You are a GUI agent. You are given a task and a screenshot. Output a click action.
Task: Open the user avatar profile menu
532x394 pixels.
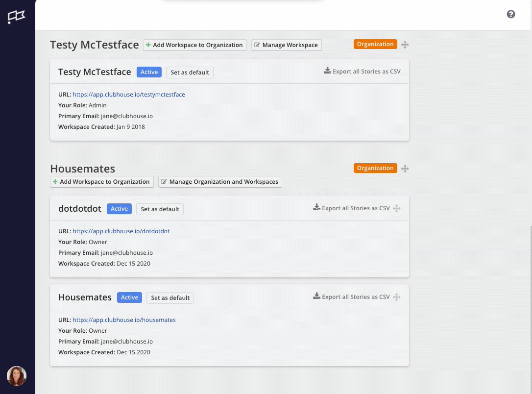[x=17, y=376]
